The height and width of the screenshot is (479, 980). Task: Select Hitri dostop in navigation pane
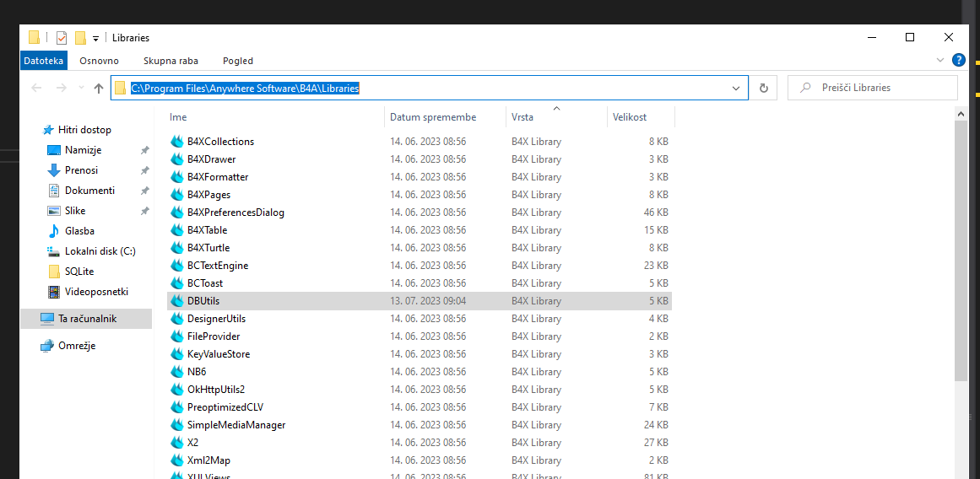84,130
